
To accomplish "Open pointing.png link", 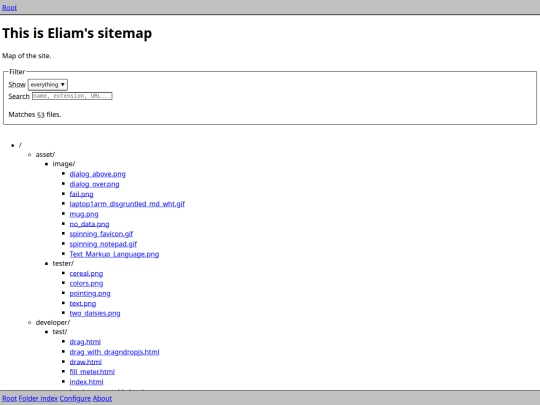I will (90, 293).
